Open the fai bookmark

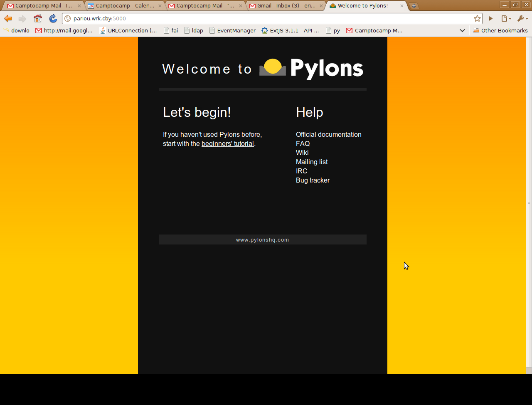click(x=171, y=30)
